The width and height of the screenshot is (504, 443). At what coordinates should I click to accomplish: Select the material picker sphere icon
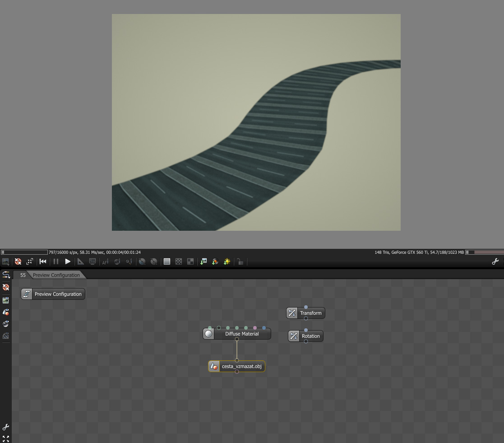click(x=117, y=261)
